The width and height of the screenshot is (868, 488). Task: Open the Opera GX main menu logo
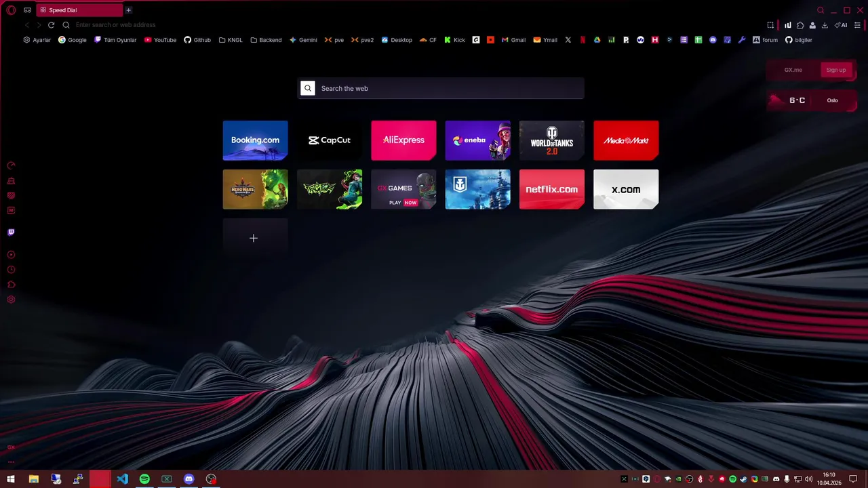(x=11, y=10)
